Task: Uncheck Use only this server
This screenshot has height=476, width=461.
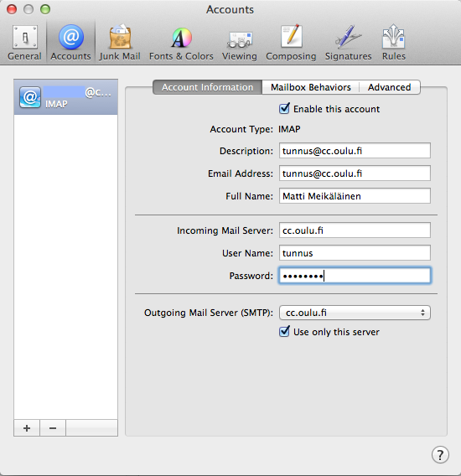Action: 284,332
